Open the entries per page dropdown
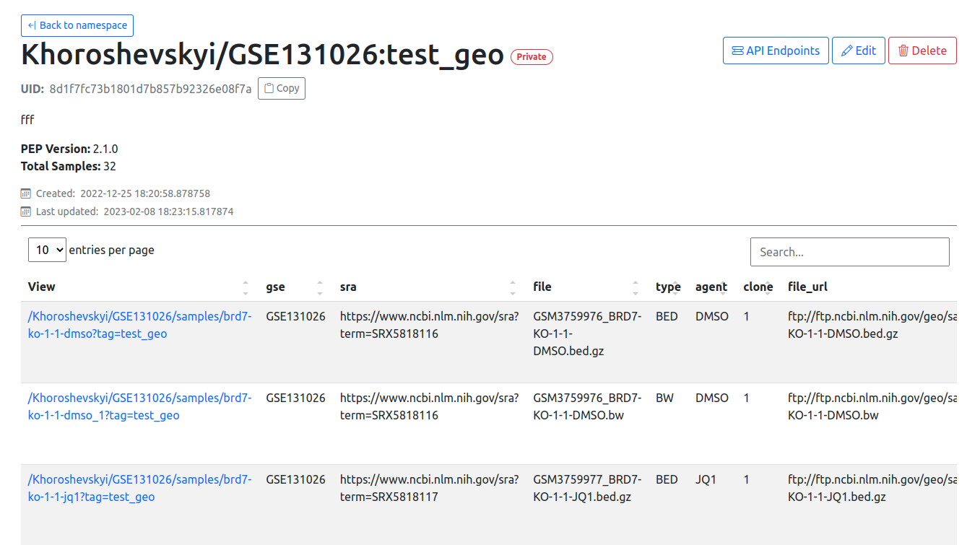The image size is (980, 545). (x=47, y=250)
